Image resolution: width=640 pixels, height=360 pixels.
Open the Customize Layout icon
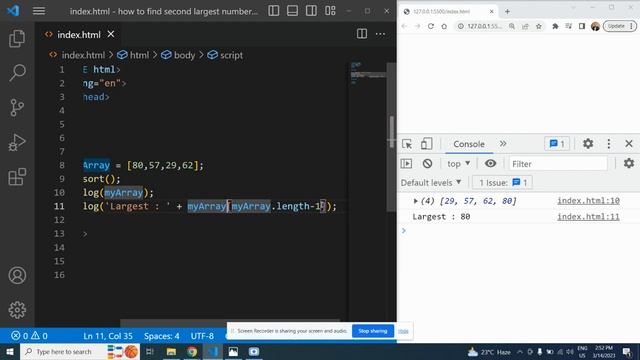[x=330, y=11]
